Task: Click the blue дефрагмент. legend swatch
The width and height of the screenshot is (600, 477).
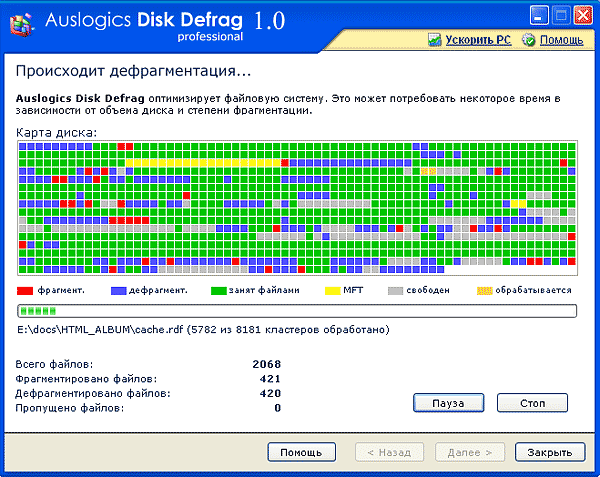Action: 118,291
